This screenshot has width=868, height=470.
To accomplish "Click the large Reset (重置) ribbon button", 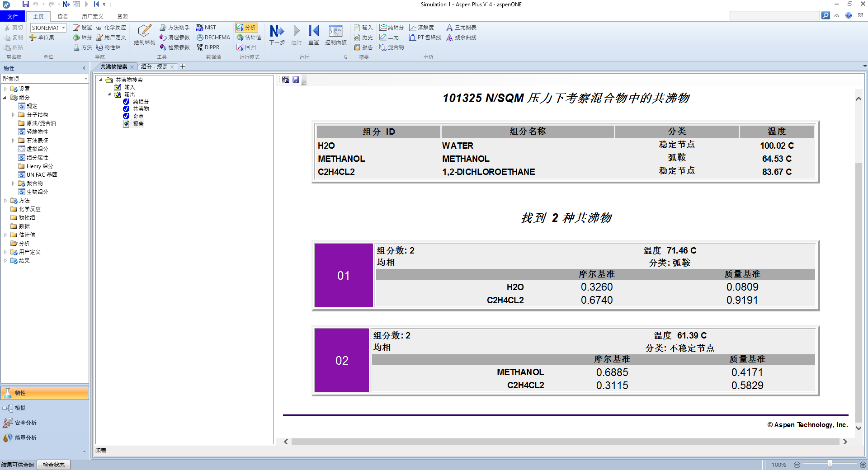I will [314, 35].
